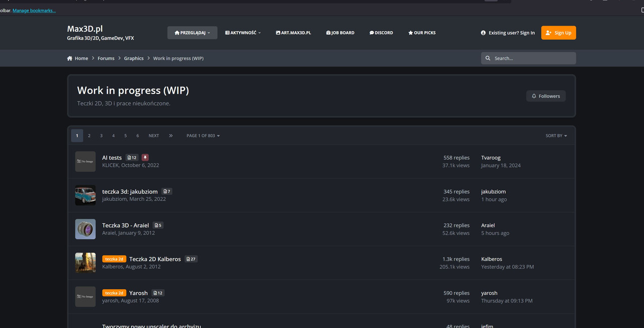Click Araiel topic 5-page badge

click(158, 225)
